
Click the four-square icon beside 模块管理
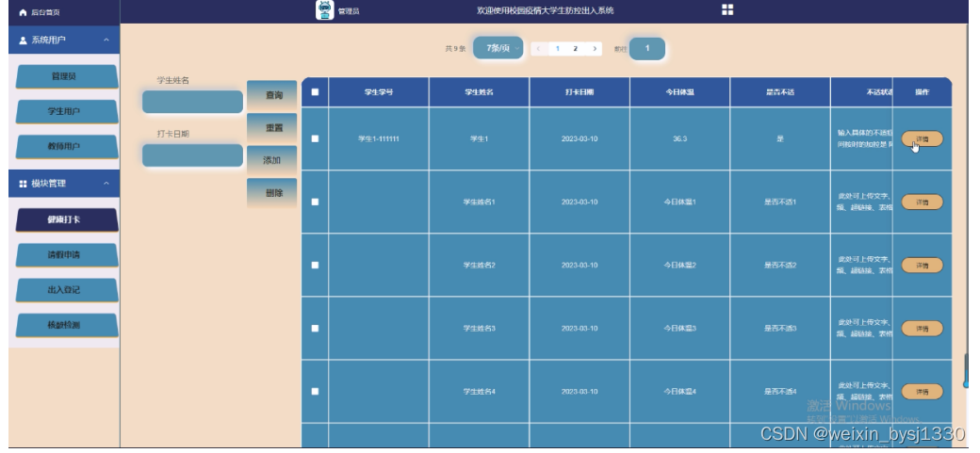coord(24,184)
